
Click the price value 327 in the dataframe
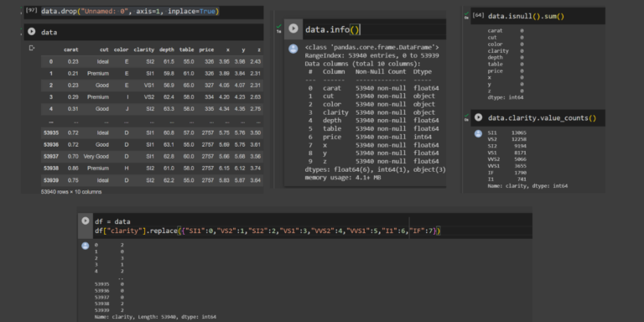click(x=210, y=86)
